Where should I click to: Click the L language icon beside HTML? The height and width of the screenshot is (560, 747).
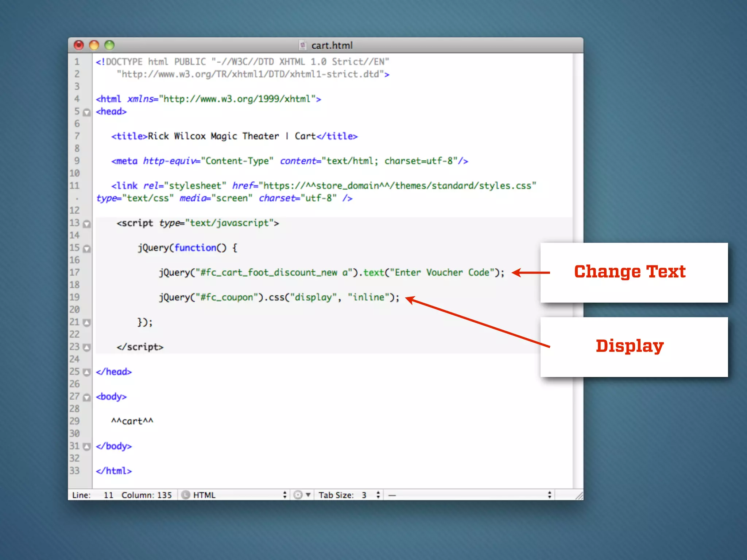click(x=186, y=495)
